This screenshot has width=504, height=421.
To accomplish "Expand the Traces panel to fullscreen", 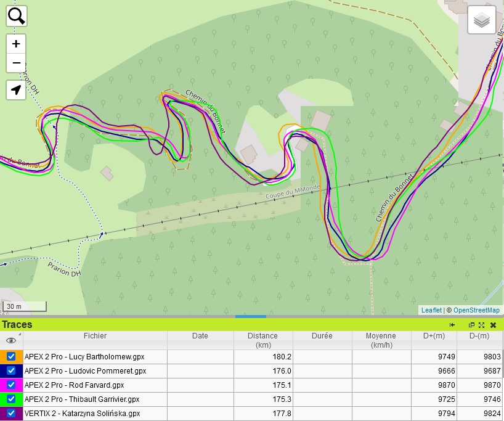I will pos(482,325).
